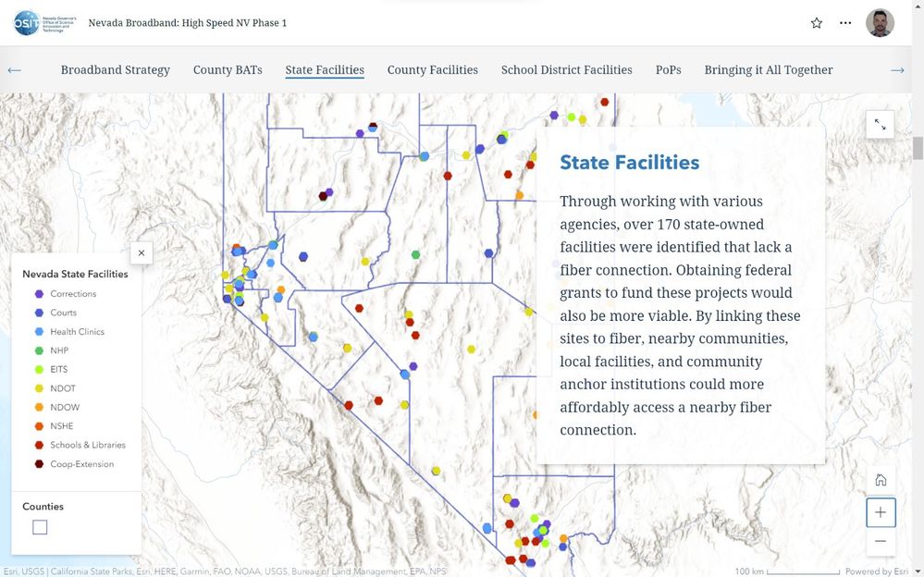The image size is (924, 577).
Task: Click the OSIT logo in the header
Action: [45, 23]
